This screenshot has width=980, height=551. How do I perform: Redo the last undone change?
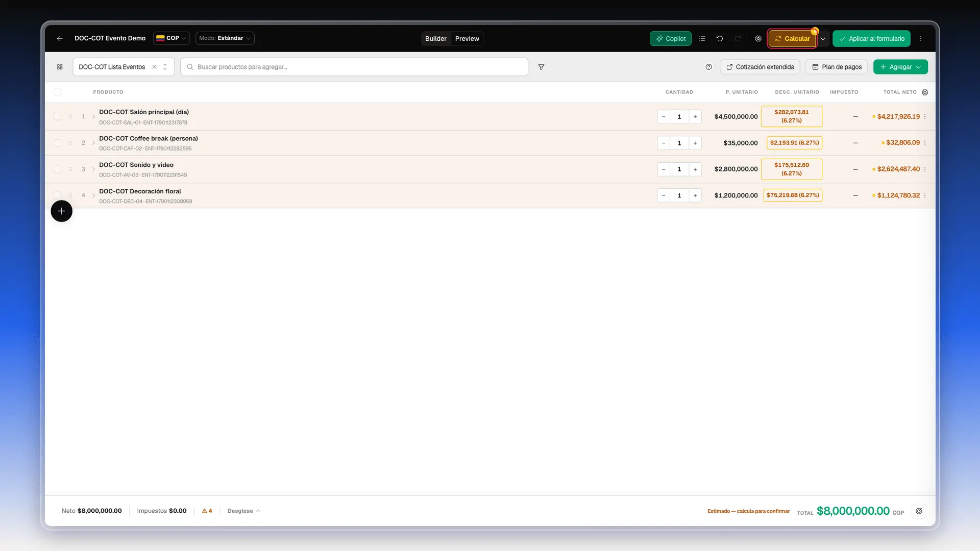738,39
